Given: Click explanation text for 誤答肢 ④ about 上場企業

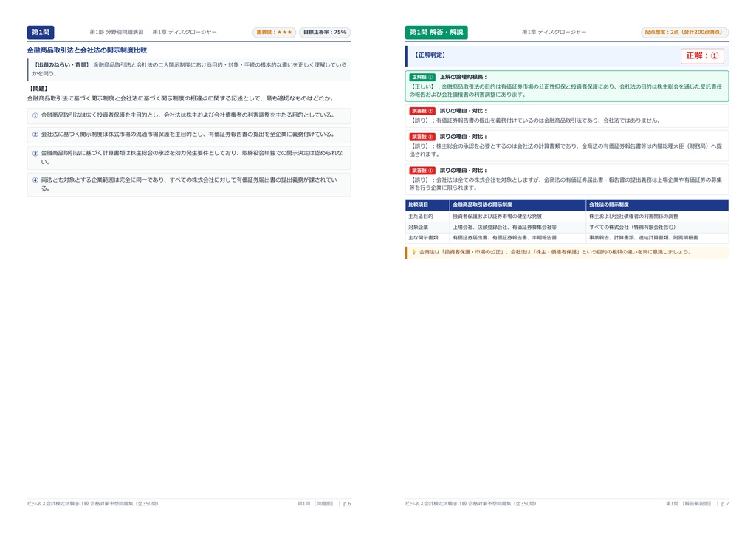Looking at the screenshot, I should click(x=566, y=184).
